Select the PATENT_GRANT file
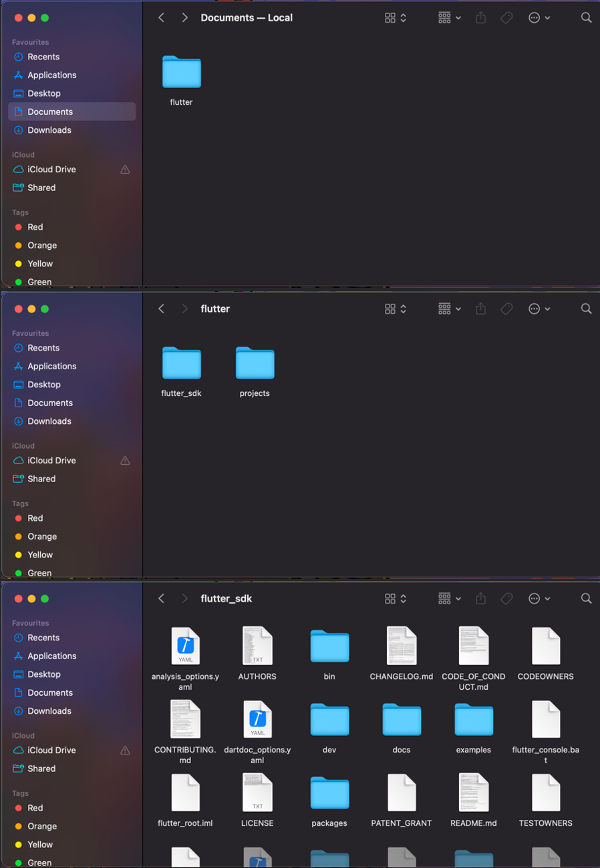Screen dimensions: 600x868 [x=402, y=793]
